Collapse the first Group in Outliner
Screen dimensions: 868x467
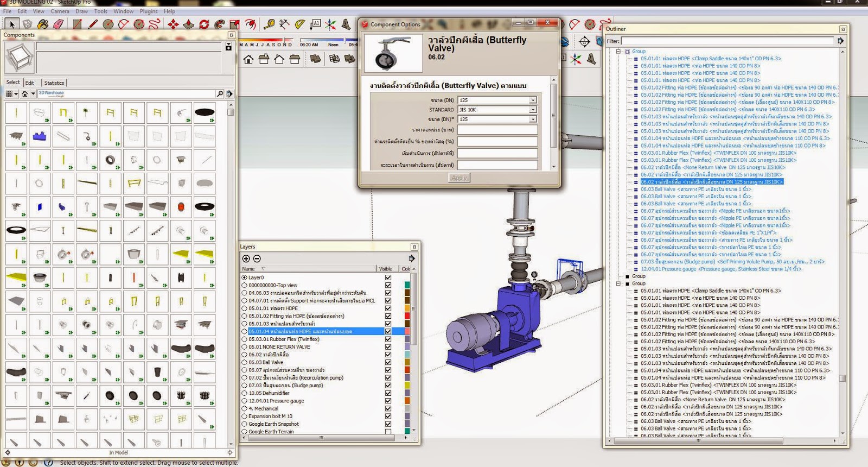click(x=618, y=52)
